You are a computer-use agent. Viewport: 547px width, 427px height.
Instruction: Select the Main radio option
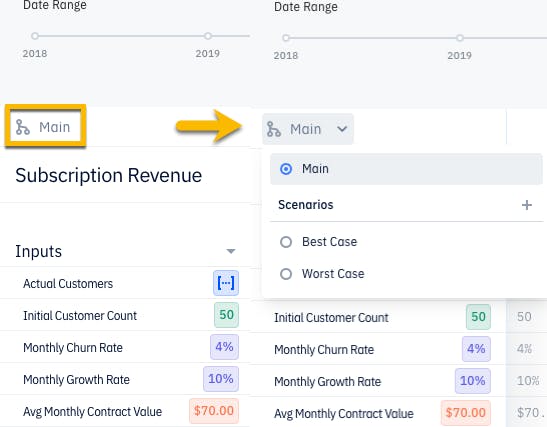[x=286, y=169]
